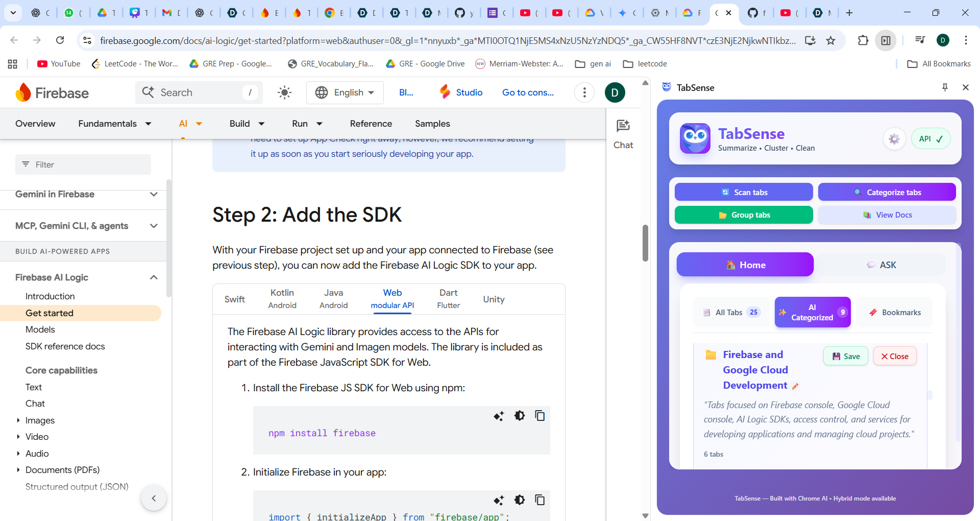Reload the page
980x521 pixels.
(x=60, y=40)
